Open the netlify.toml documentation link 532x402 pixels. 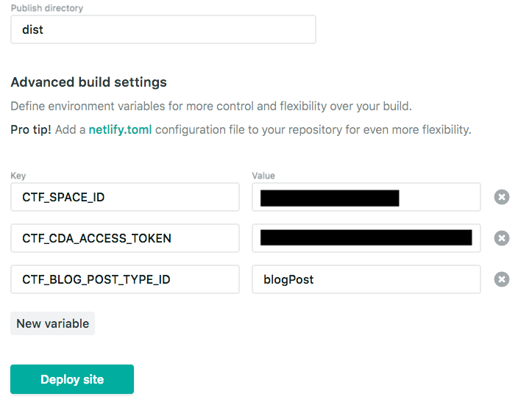point(120,130)
